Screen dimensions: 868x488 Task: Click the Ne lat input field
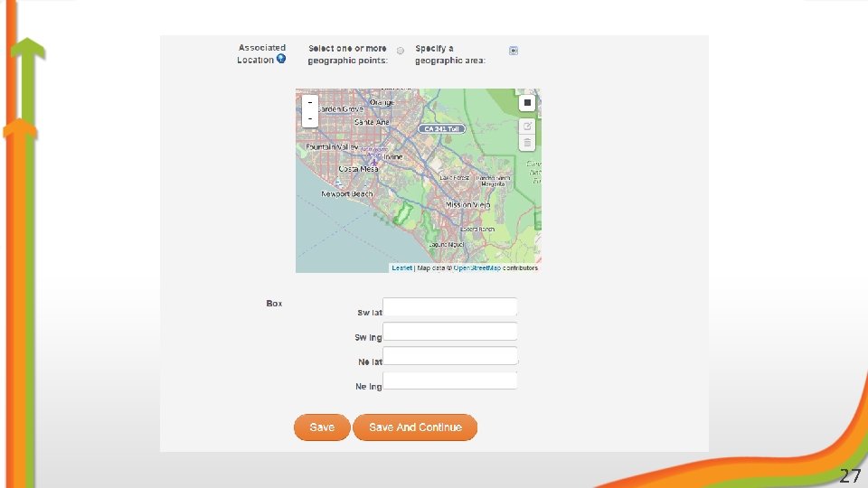coord(450,356)
